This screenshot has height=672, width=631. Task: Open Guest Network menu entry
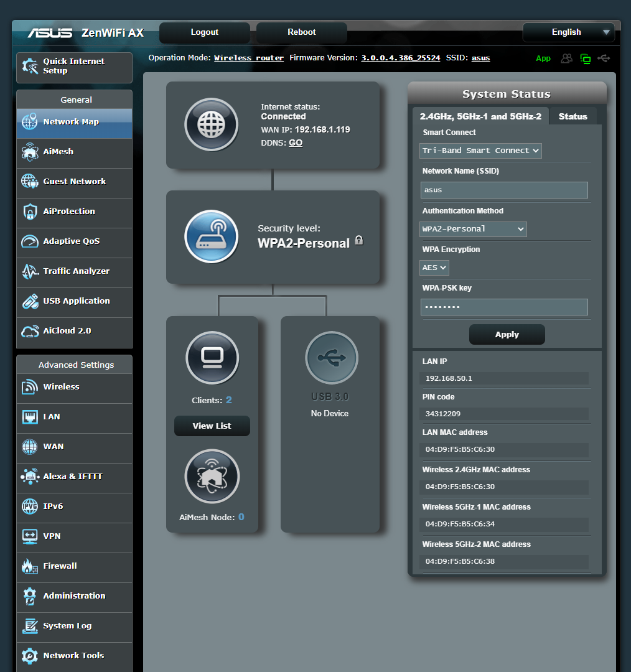pyautogui.click(x=74, y=182)
